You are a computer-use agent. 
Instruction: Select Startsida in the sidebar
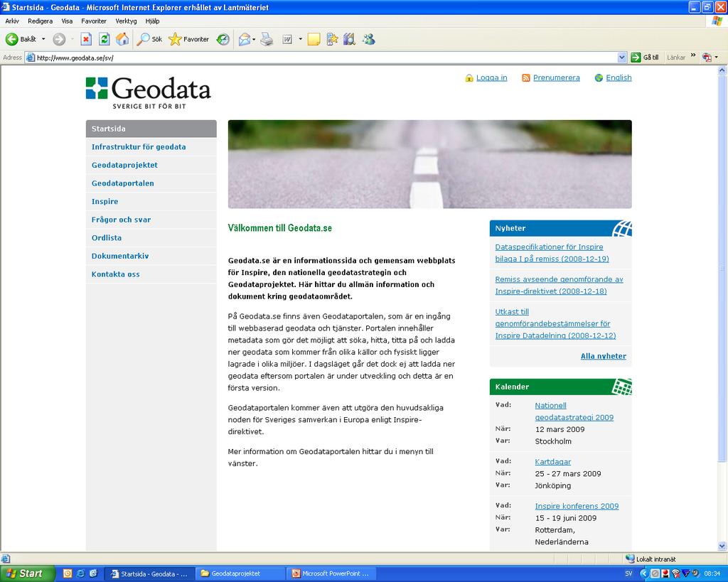coord(151,129)
